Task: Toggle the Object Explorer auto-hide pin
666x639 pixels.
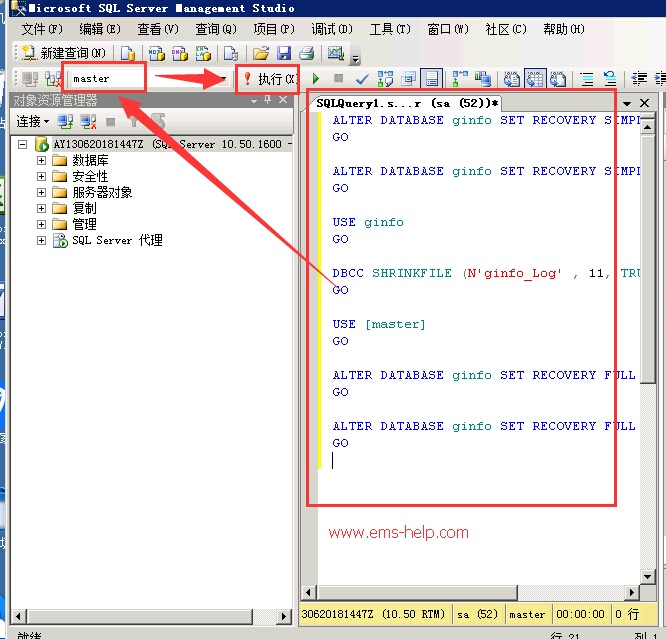Action: [x=268, y=100]
